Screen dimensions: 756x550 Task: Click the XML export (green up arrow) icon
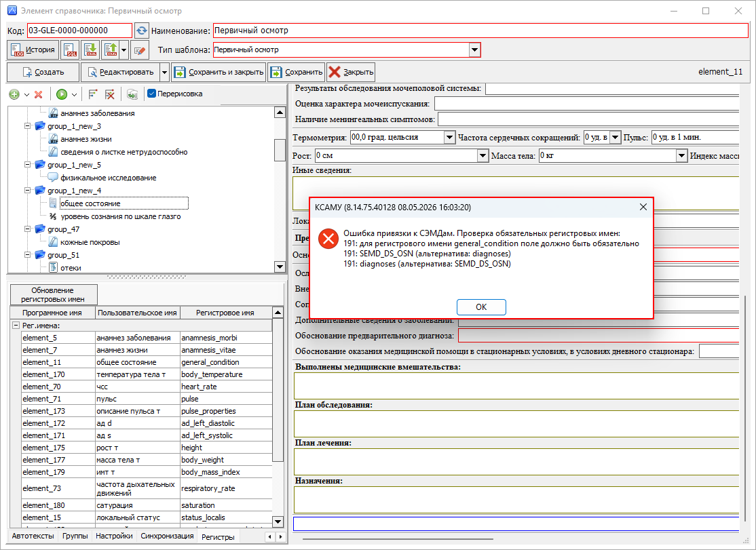[111, 50]
